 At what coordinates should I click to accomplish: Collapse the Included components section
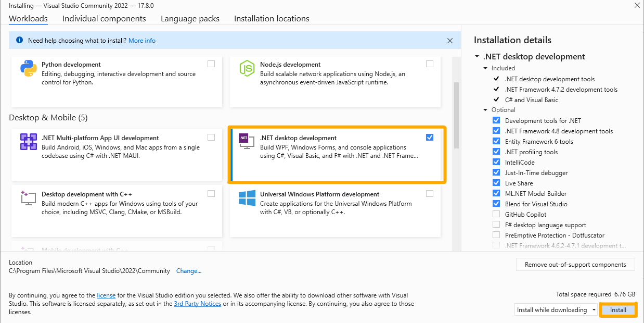(486, 68)
